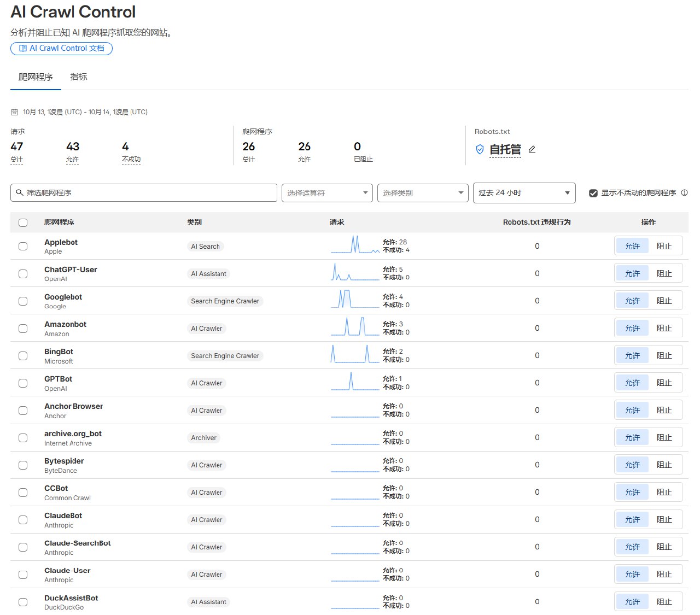Select the 爬网程序 tab
The width and height of the screenshot is (700, 615).
point(36,77)
